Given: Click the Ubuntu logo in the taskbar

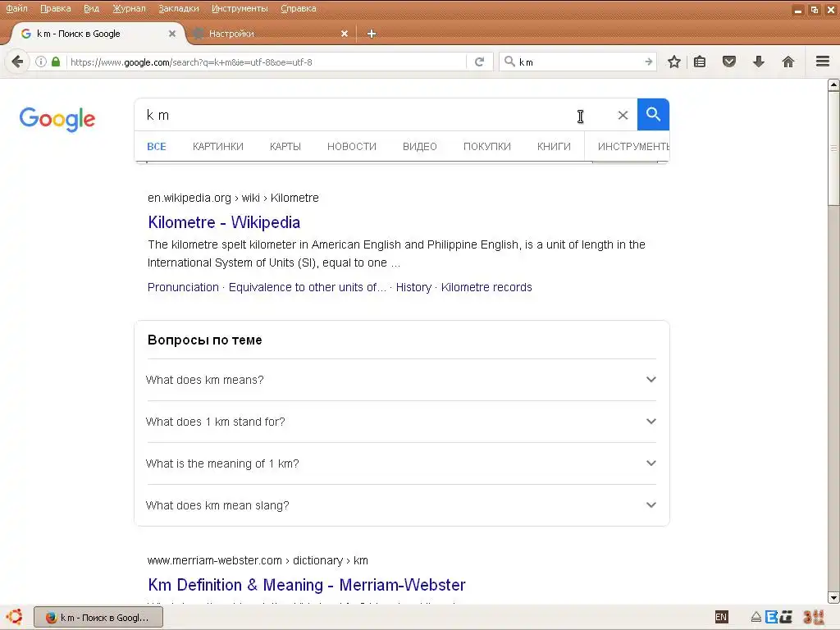Looking at the screenshot, I should 15,617.
